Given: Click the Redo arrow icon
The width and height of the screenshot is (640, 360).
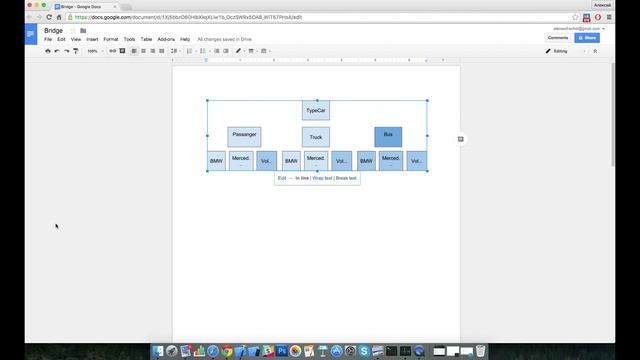Looking at the screenshot, I should [66, 51].
